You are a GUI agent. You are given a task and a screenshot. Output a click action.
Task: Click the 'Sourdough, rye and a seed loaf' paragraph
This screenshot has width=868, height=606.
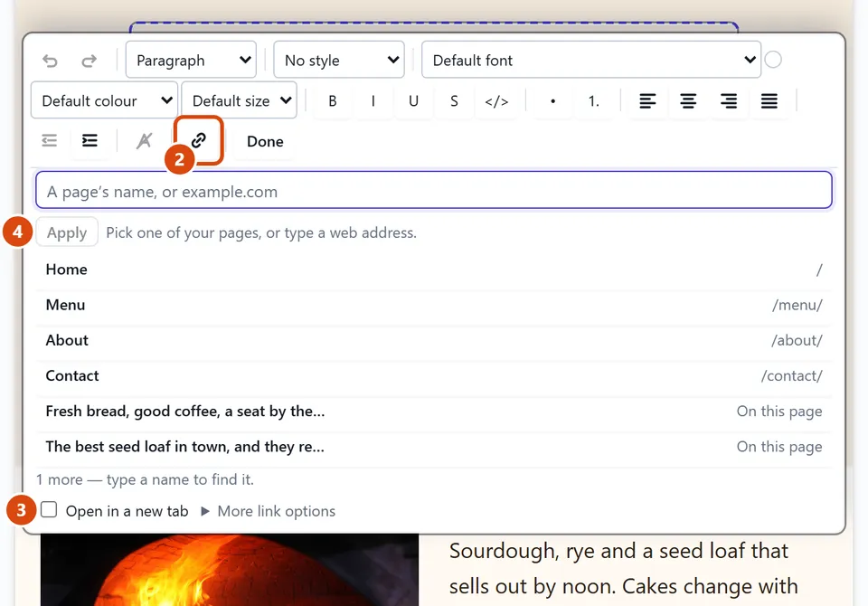coord(623,569)
